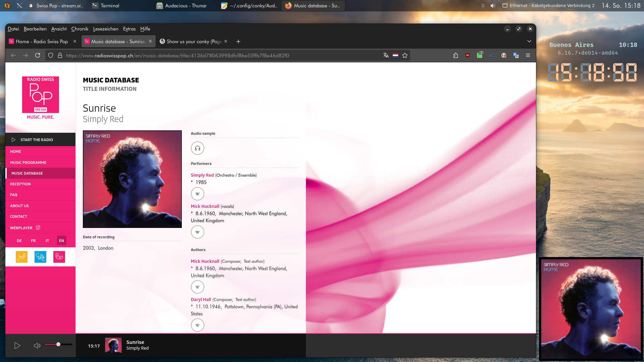The width and height of the screenshot is (644, 362).
Task: Adjust the player volume slider
Action: click(x=58, y=344)
